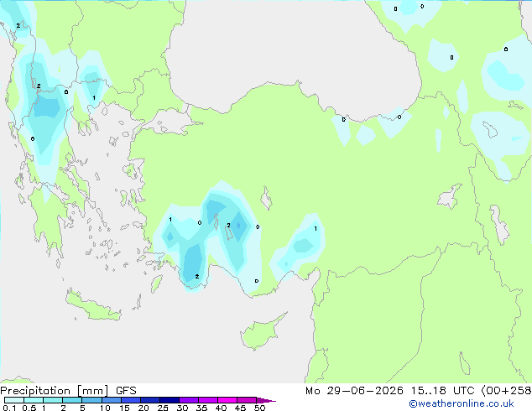532x411 pixels.
Task: Open the weatheronline.co.uk copyright link
Action: tap(461, 403)
